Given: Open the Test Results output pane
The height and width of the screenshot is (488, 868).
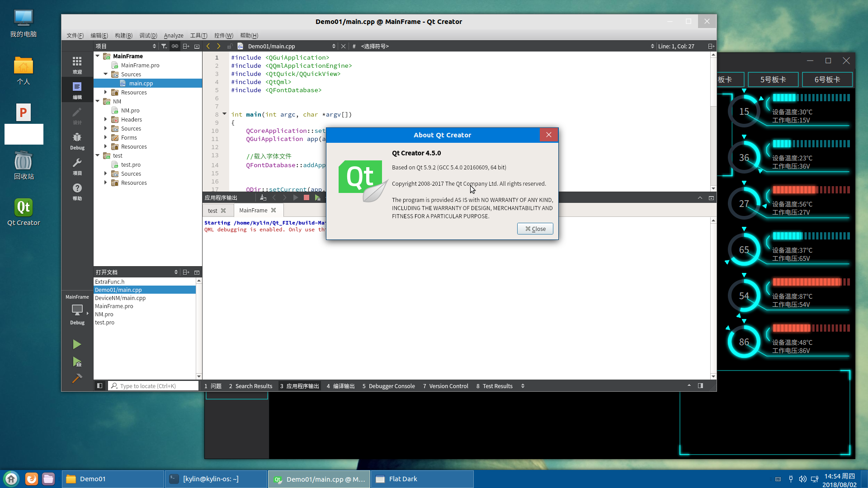Looking at the screenshot, I should point(494,386).
